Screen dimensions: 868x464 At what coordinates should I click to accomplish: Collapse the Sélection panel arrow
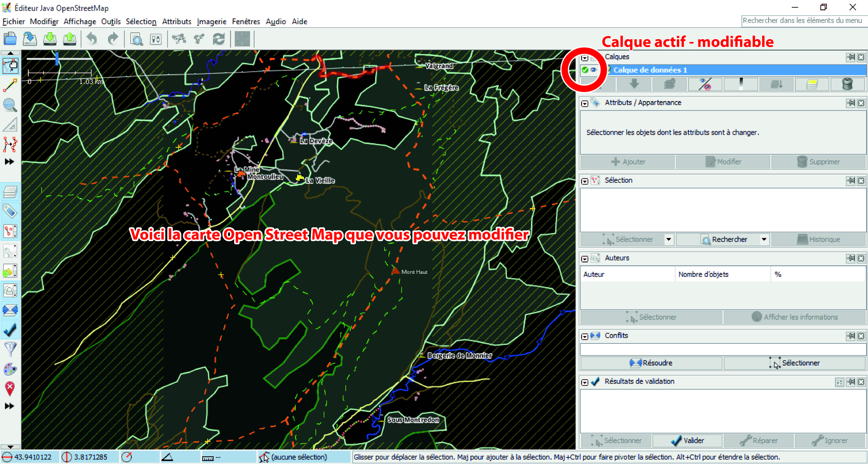click(585, 181)
